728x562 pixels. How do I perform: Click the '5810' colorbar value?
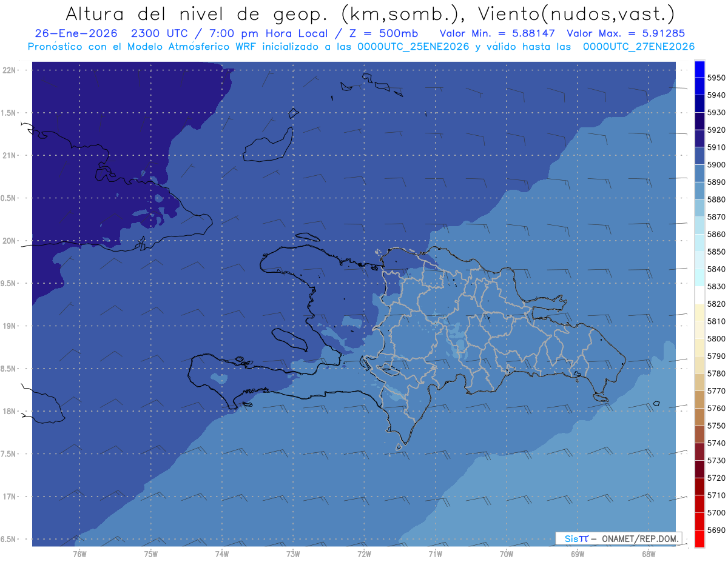click(716, 321)
